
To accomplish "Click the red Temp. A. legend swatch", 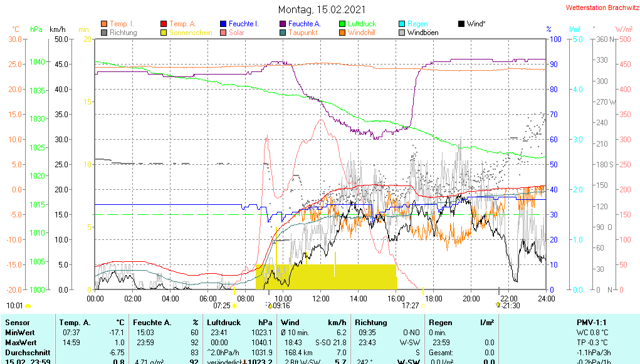I will pyautogui.click(x=164, y=24).
